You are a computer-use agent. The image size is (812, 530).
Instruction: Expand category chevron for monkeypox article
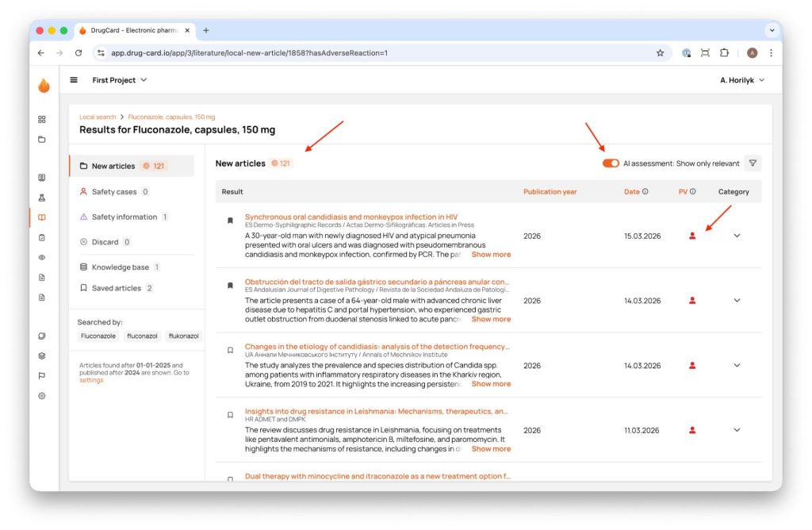tap(737, 236)
